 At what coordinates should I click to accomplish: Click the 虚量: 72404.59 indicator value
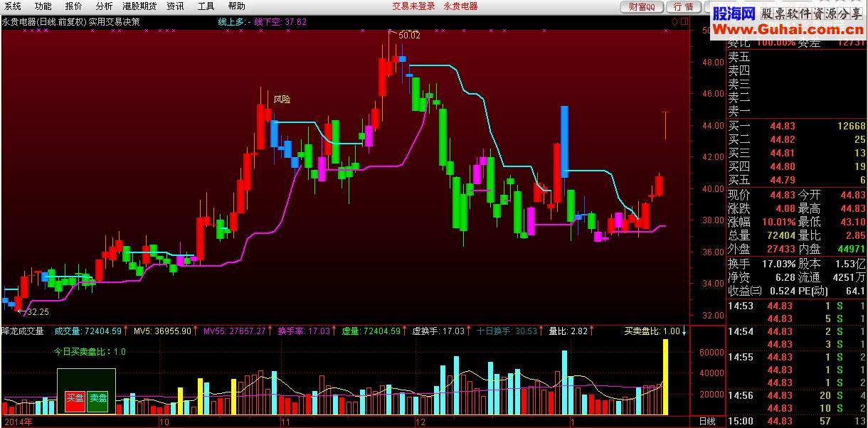[371, 331]
